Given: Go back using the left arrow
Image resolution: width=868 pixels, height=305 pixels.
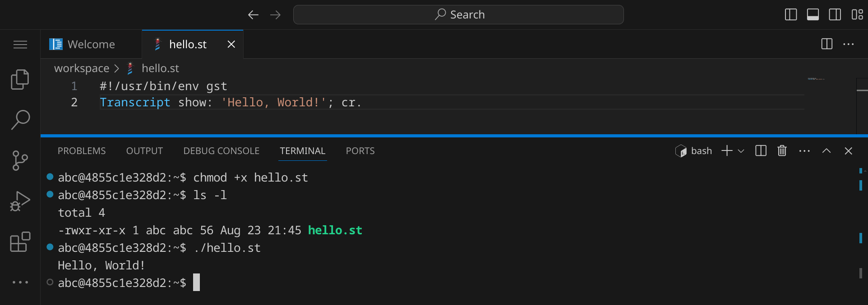Looking at the screenshot, I should point(253,15).
